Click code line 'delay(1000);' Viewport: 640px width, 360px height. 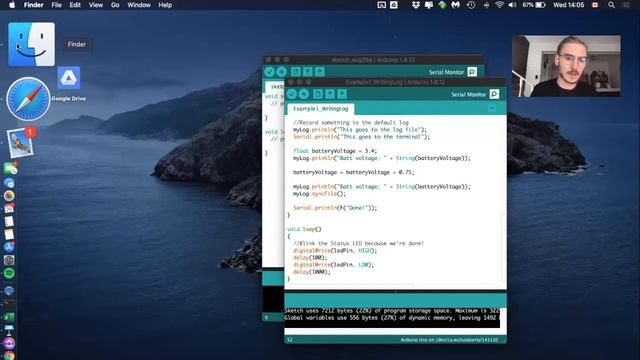(311, 272)
